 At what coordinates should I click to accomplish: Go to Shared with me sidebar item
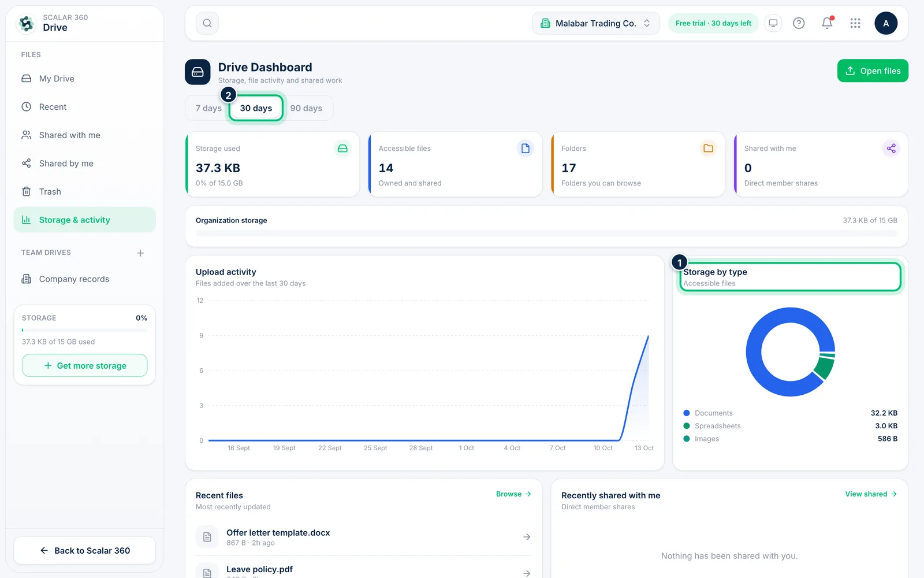pyautogui.click(x=85, y=135)
